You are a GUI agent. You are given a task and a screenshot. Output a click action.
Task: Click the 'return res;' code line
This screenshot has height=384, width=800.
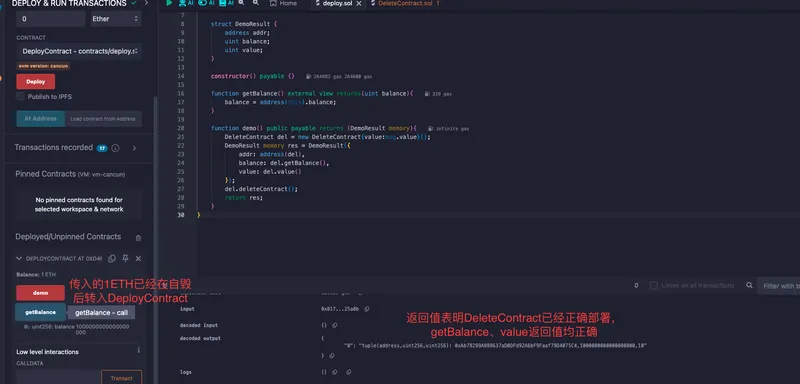point(243,197)
